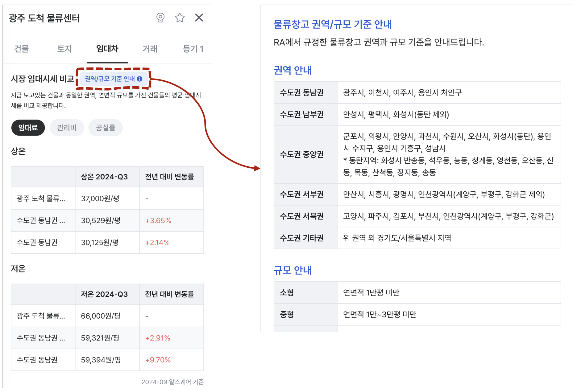
Task: Select the 임대차 tab
Action: click(107, 49)
